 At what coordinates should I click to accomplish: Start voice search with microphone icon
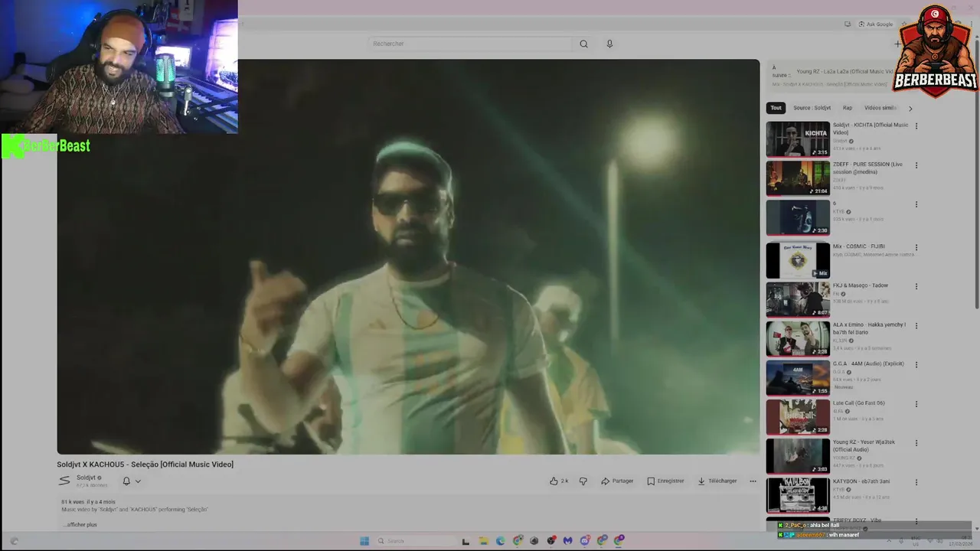(609, 44)
